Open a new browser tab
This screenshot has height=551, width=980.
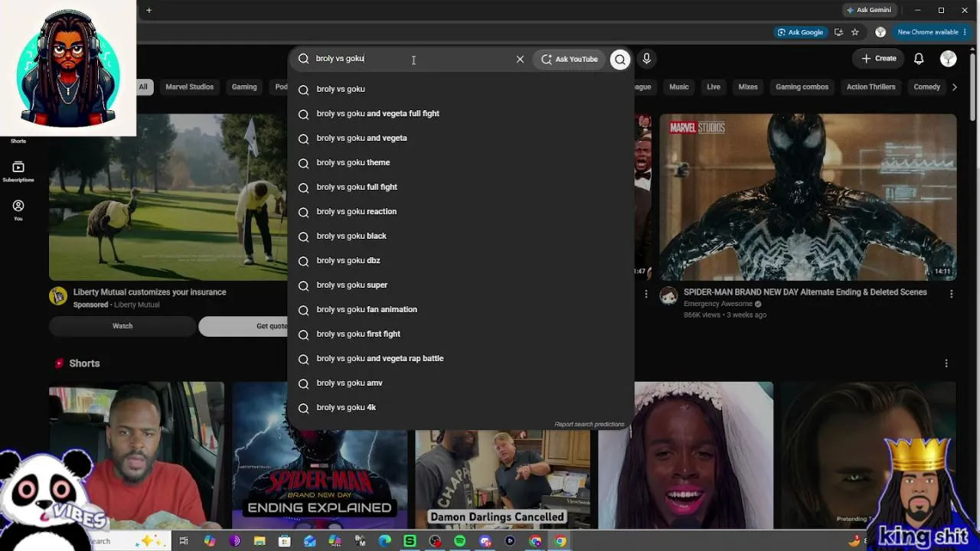pos(149,10)
